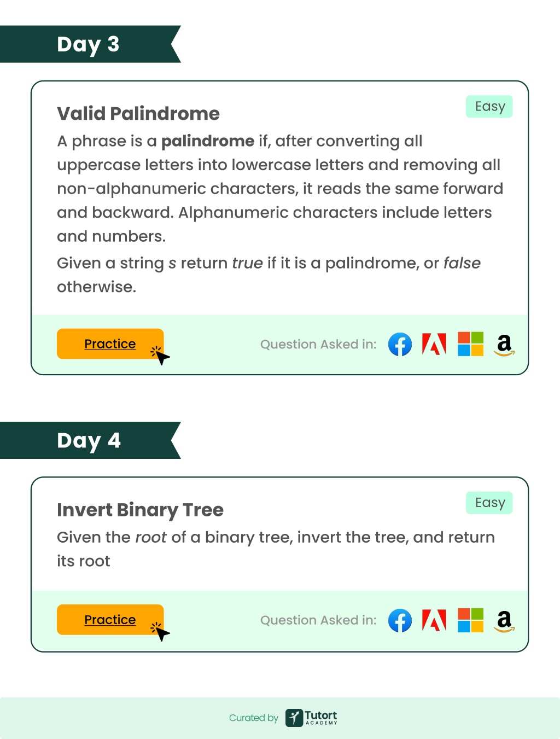Click the Amazon logo in Invert Binary Tree card
The height and width of the screenshot is (739, 560).
504,621
